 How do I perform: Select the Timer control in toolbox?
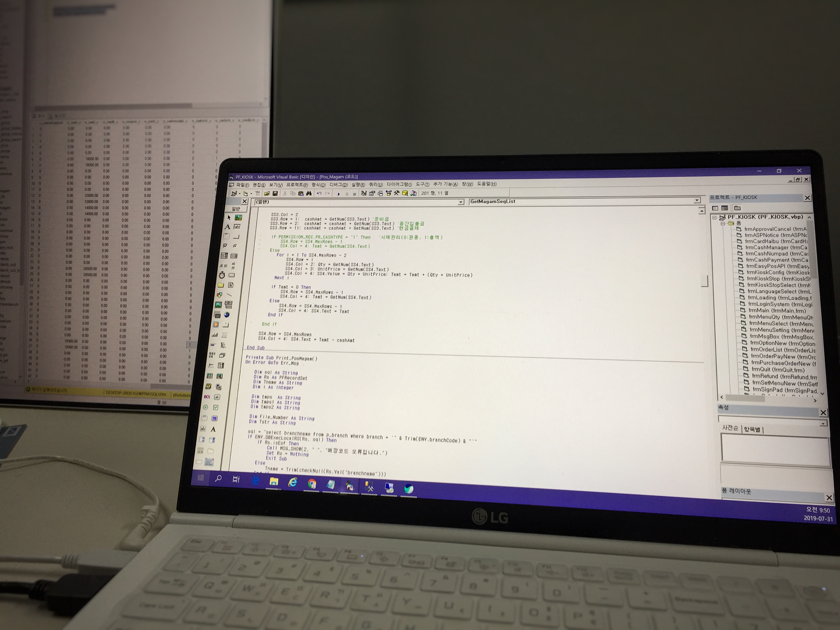click(222, 275)
